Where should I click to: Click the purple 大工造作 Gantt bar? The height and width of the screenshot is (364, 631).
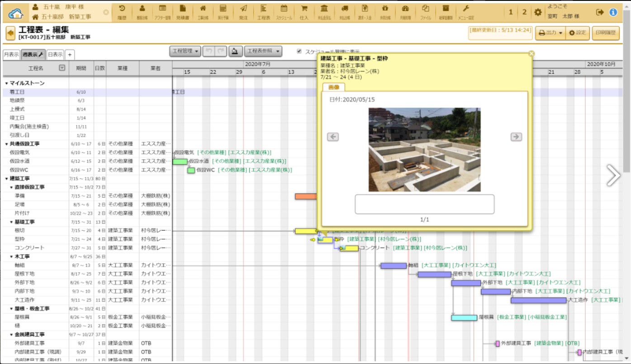pos(539,300)
